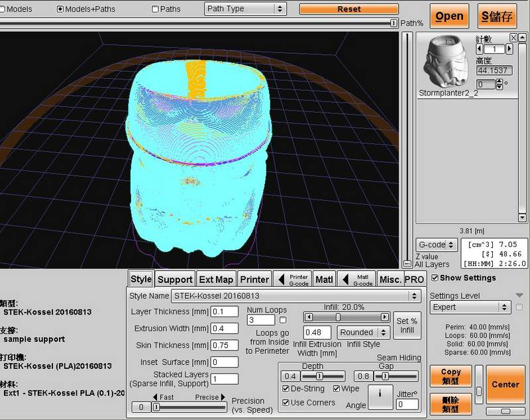Click left arrow beside Matl G-code tab
Image resolution: width=530 pixels, height=420 pixels.
click(345, 280)
